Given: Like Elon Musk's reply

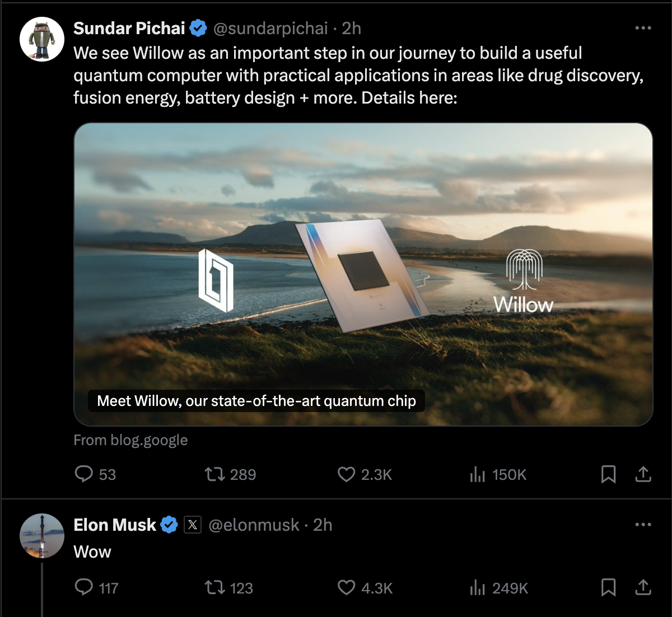Looking at the screenshot, I should point(347,587).
